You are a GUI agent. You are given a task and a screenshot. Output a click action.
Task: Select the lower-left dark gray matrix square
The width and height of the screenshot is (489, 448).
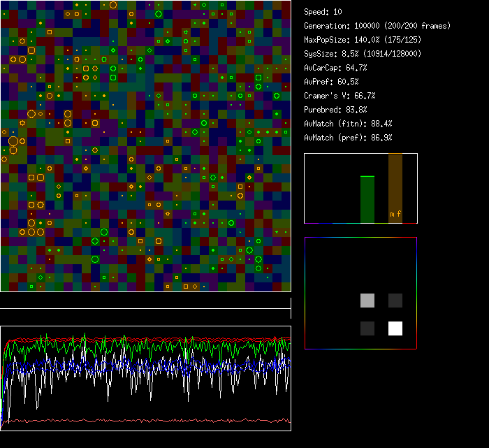coord(367,328)
